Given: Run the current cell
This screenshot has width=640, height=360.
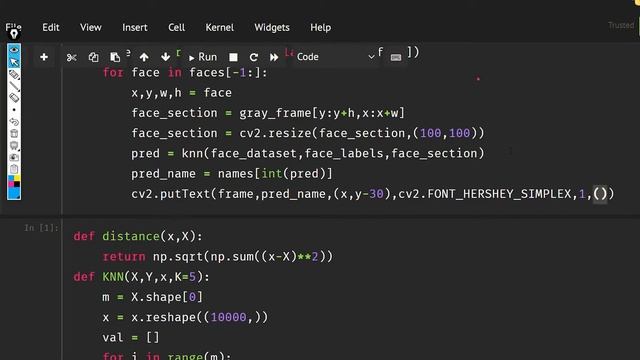Looking at the screenshot, I should [x=203, y=57].
